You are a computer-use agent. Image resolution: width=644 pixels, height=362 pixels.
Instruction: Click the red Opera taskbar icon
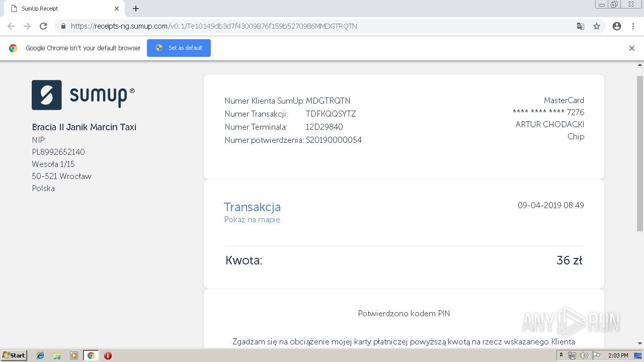click(108, 355)
